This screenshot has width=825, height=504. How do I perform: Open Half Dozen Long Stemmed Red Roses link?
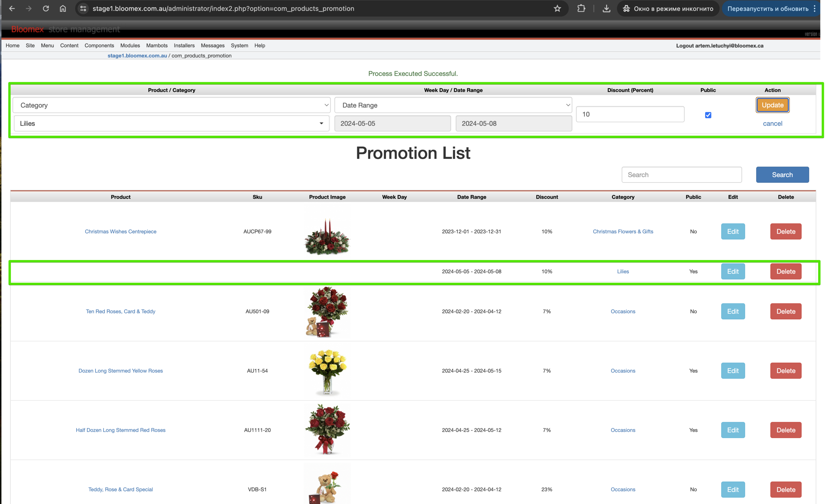pyautogui.click(x=121, y=430)
